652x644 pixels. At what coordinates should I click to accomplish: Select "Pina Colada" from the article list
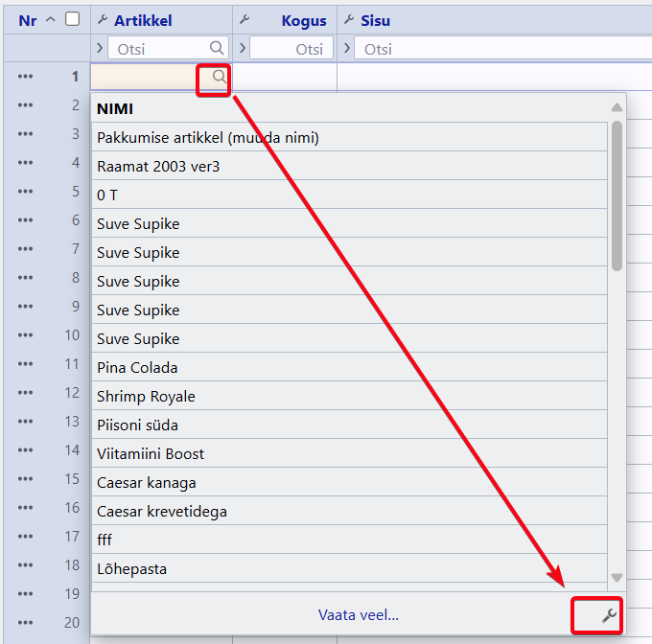pos(137,368)
